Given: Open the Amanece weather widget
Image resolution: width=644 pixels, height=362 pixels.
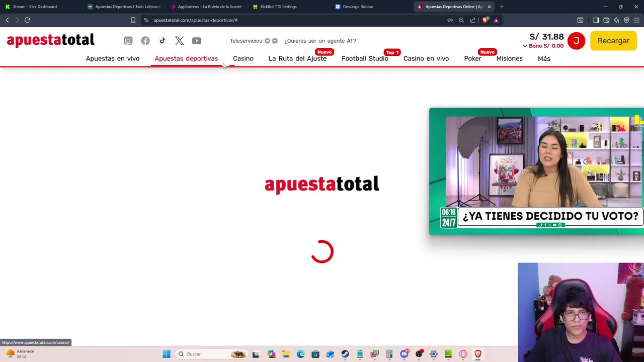Looking at the screenshot, I should point(20,354).
